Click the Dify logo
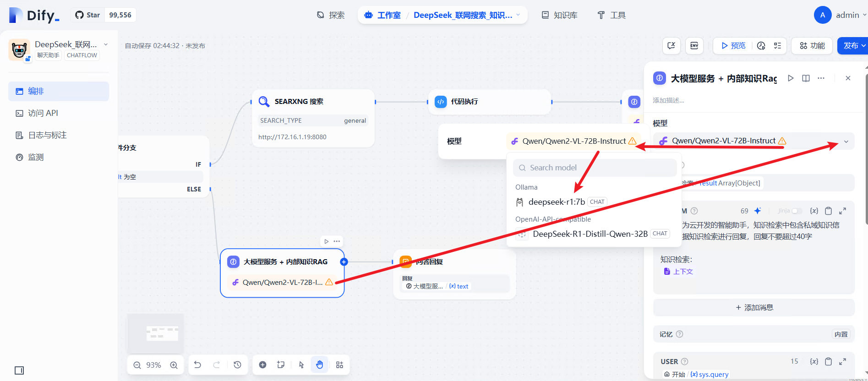The height and width of the screenshot is (381, 868). pyautogui.click(x=34, y=15)
